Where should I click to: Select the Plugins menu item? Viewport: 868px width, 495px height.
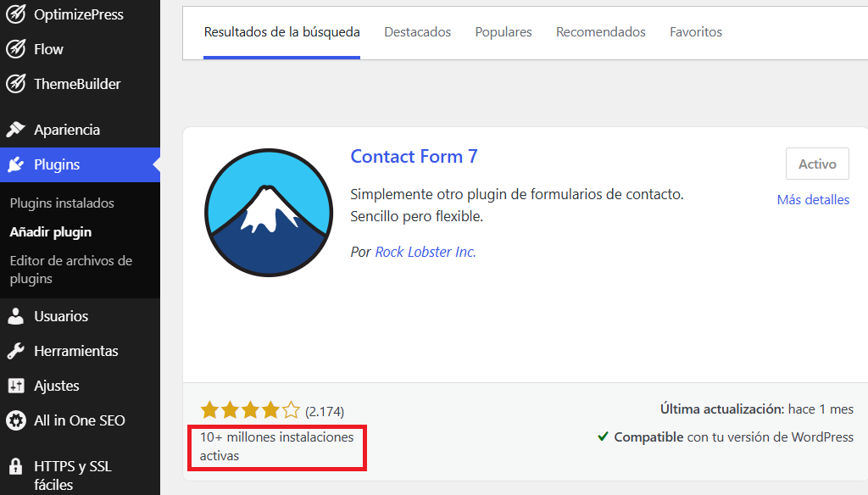[x=80, y=164]
